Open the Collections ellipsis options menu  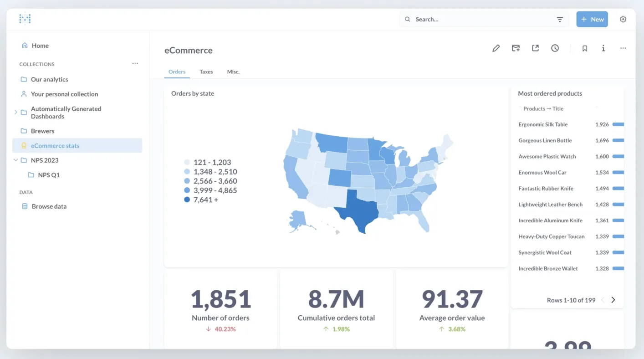135,64
